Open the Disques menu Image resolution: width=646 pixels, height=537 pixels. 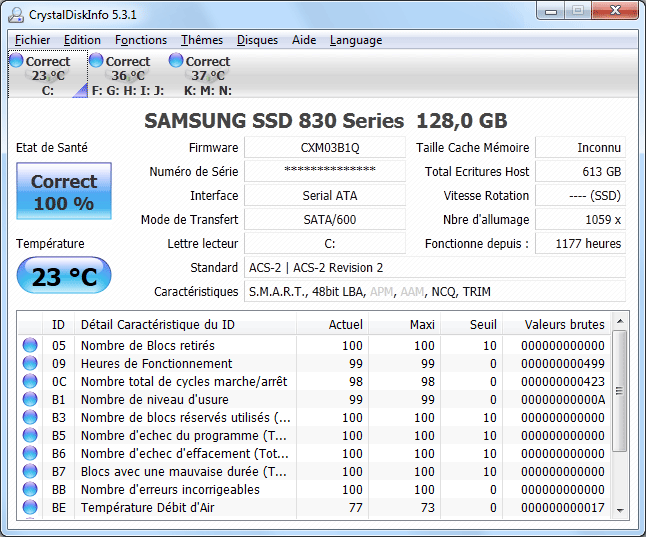pyautogui.click(x=257, y=40)
